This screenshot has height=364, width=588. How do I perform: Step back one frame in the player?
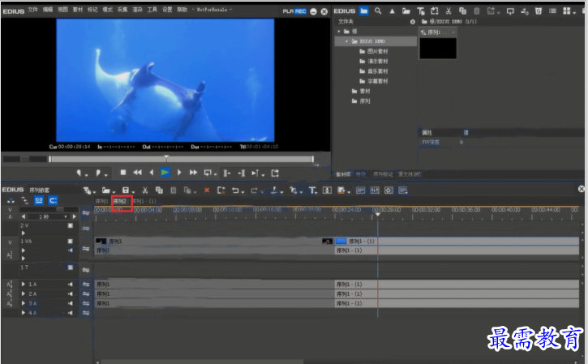coord(152,173)
